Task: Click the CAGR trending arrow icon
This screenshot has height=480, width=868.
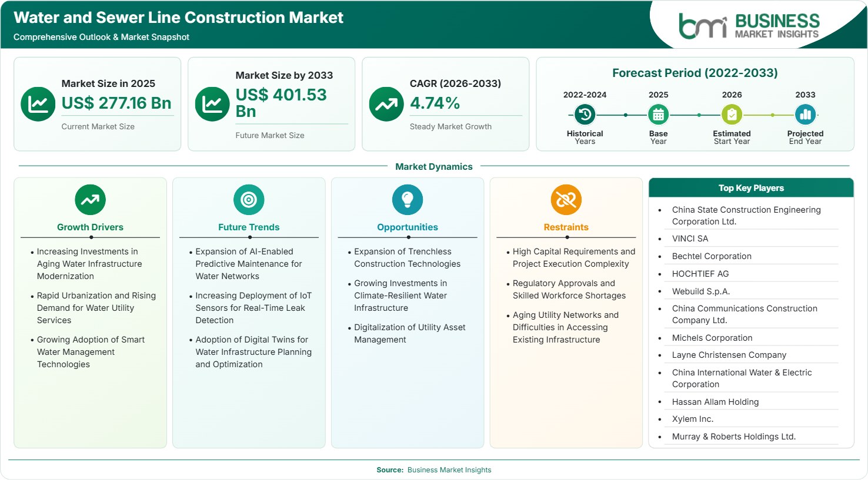Action: pos(386,104)
